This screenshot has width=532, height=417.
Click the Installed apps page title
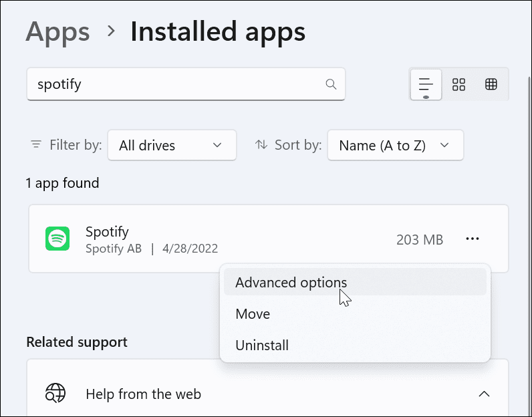[x=218, y=31]
